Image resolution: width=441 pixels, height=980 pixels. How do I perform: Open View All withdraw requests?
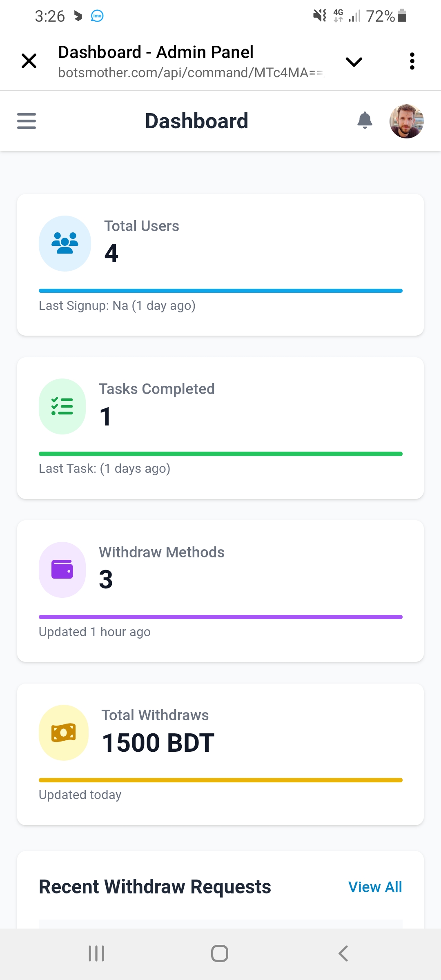coord(375,887)
